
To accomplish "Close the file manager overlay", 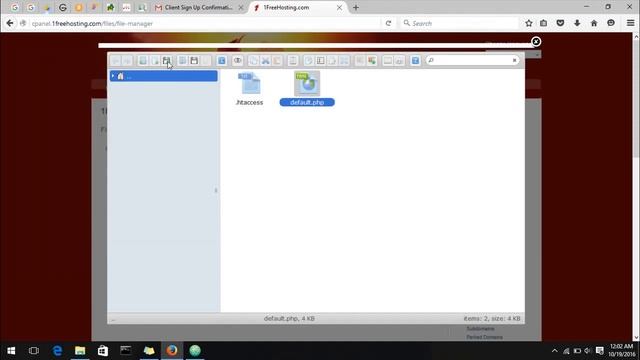I will point(536,42).
